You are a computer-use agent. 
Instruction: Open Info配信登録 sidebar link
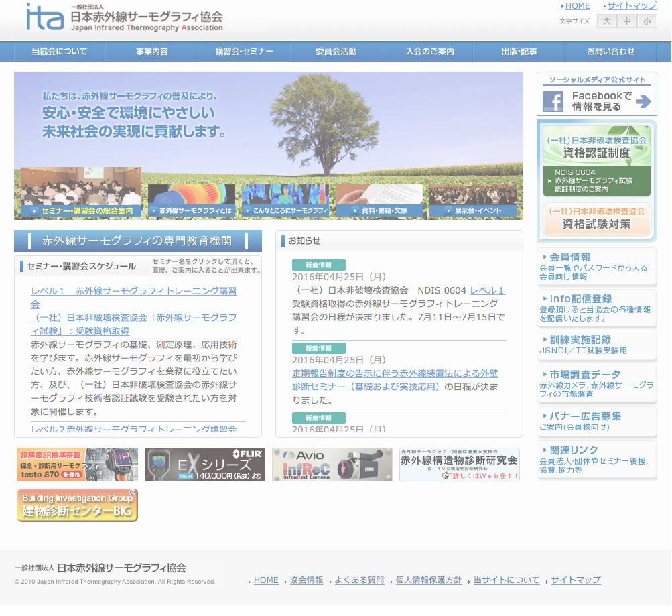coord(596,308)
